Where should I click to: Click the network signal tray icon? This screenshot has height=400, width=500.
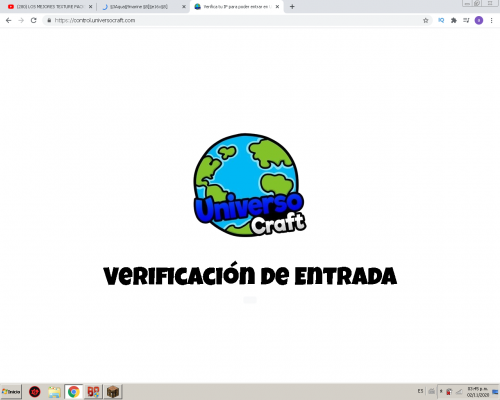459,392
